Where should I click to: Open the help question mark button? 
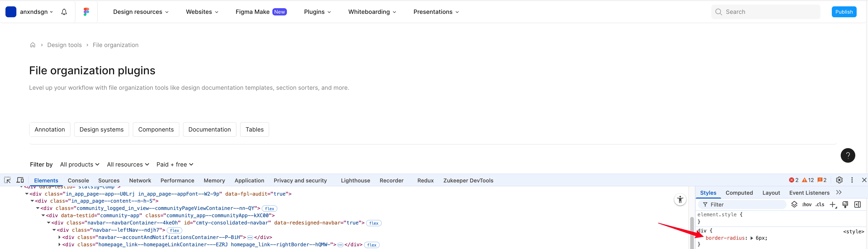(848, 155)
